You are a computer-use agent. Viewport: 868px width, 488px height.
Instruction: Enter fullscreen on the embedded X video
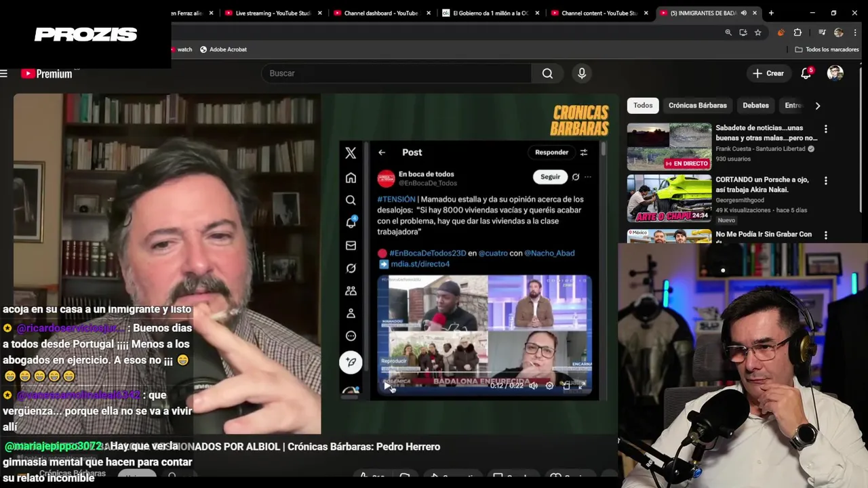click(x=581, y=386)
